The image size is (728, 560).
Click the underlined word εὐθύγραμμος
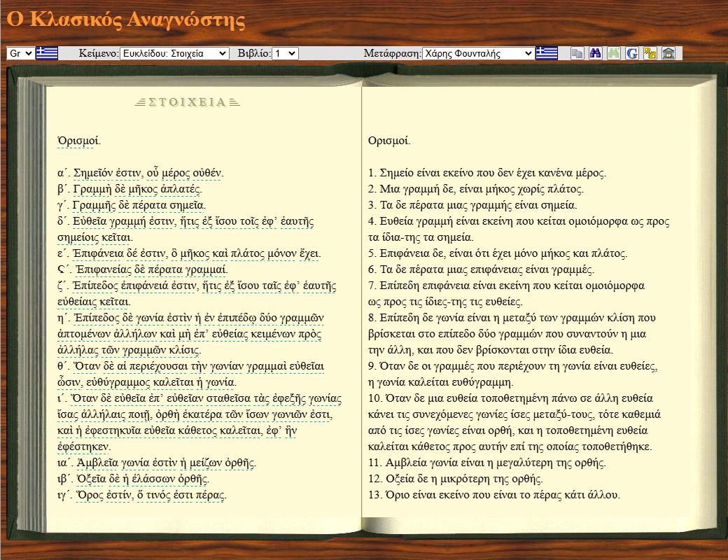click(118, 382)
